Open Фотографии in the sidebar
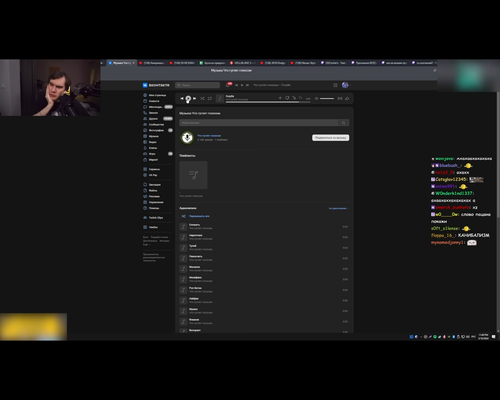Viewport: 500px width, 400px height. pyautogui.click(x=157, y=130)
